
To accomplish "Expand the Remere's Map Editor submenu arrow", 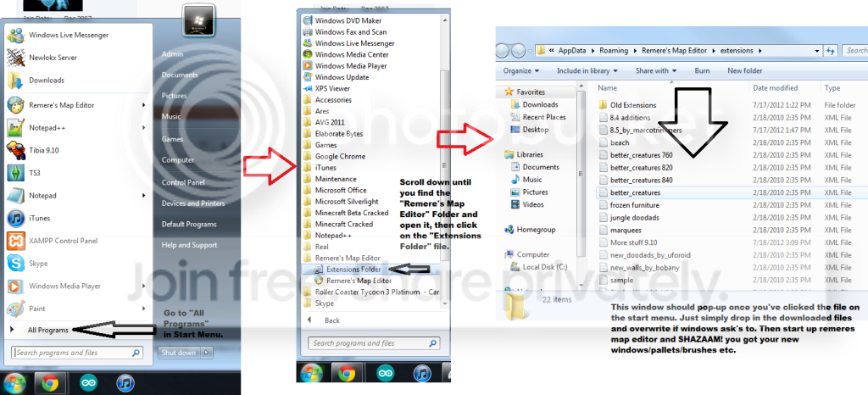I will tap(144, 105).
